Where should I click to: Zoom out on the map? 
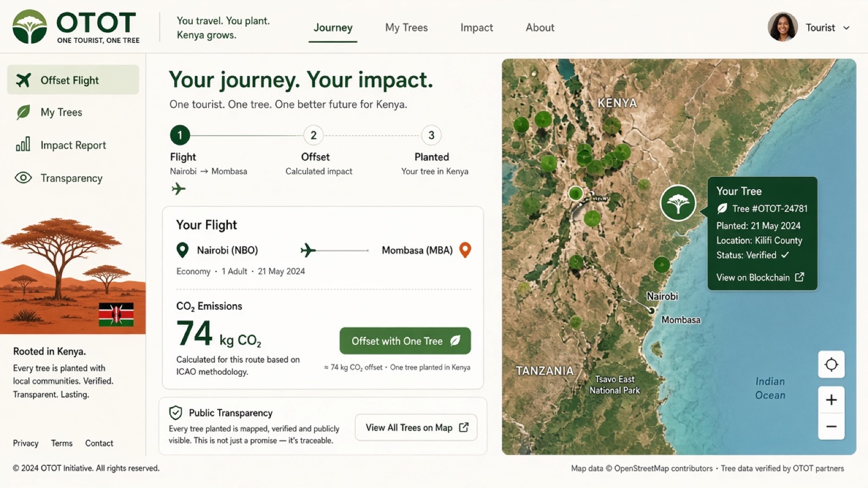click(831, 427)
